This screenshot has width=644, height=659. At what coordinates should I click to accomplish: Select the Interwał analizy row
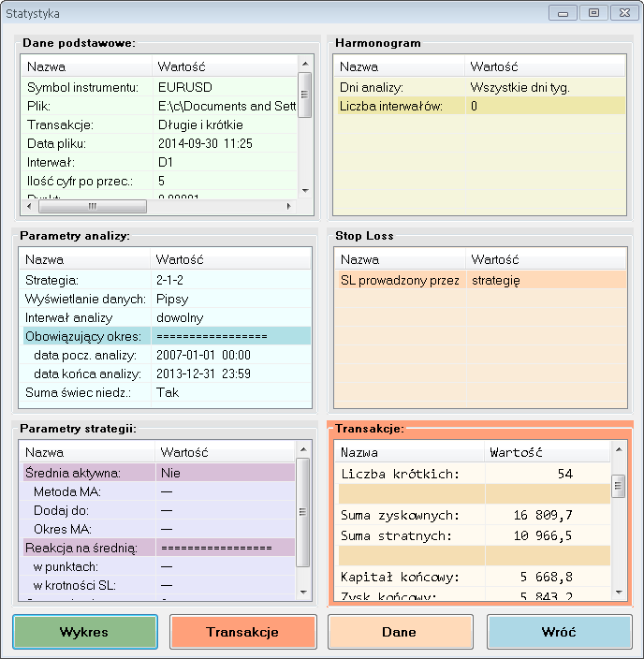coord(166,317)
